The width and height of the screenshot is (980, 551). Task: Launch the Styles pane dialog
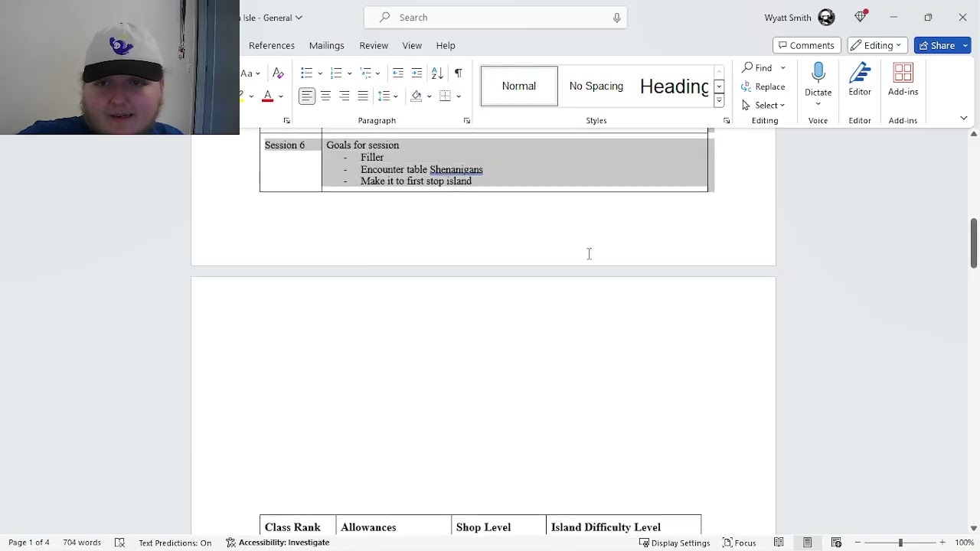point(726,121)
